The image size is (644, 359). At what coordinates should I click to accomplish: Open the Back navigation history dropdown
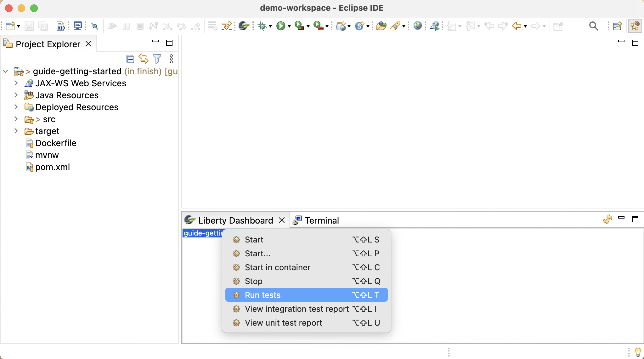tap(525, 26)
